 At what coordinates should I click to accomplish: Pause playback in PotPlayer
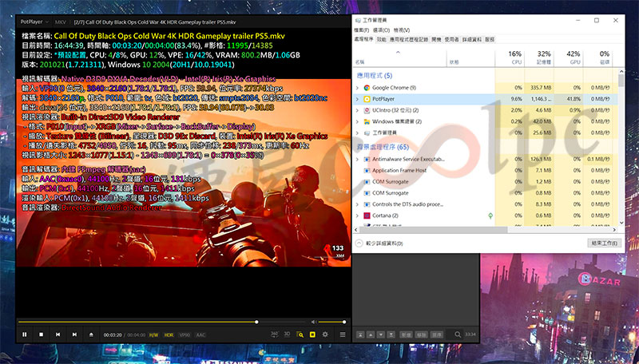tap(25, 334)
